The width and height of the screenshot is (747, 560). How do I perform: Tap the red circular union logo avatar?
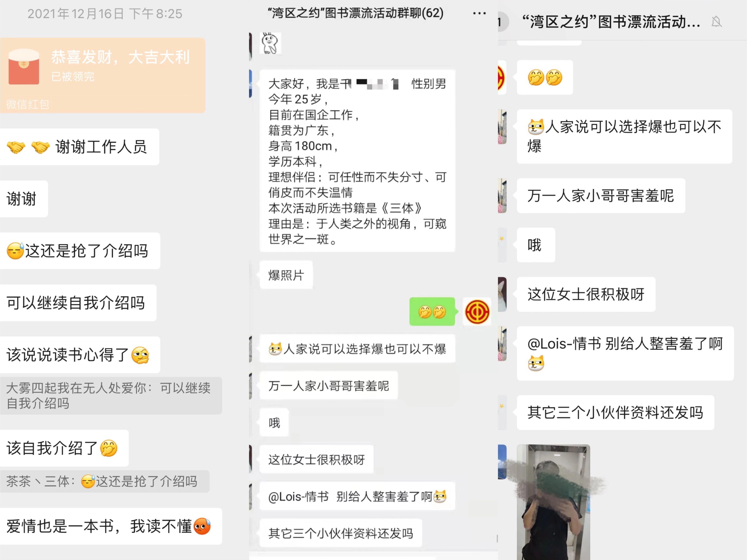(x=477, y=312)
